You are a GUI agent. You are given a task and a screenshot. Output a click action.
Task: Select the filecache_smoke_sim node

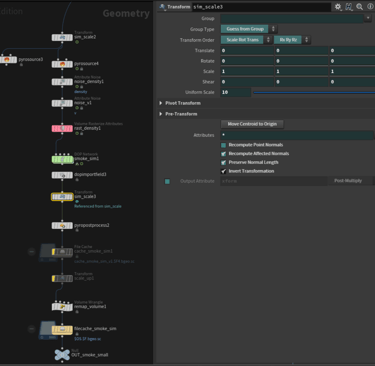(x=62, y=329)
